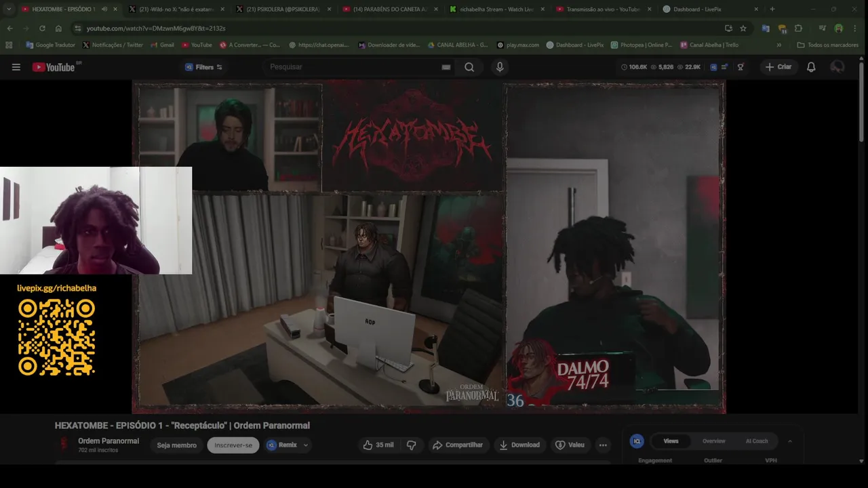Click the vidIQ logo icon in panel

tap(637, 441)
